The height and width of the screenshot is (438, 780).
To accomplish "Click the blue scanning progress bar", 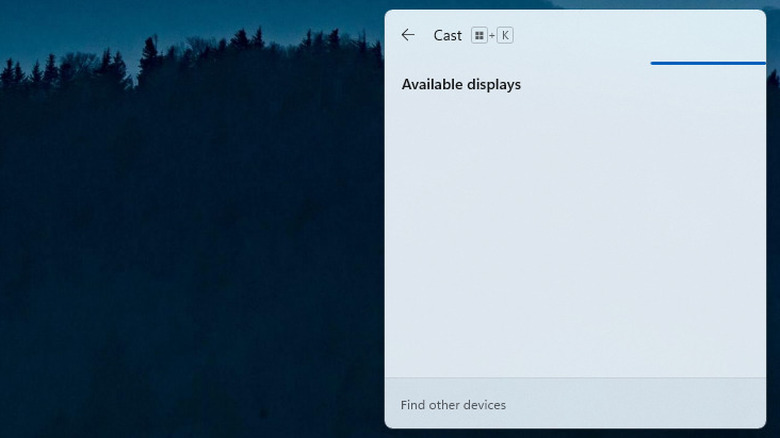I will coord(708,63).
